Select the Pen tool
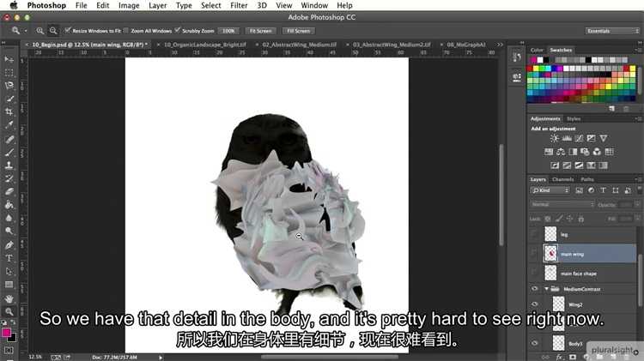 (9, 245)
